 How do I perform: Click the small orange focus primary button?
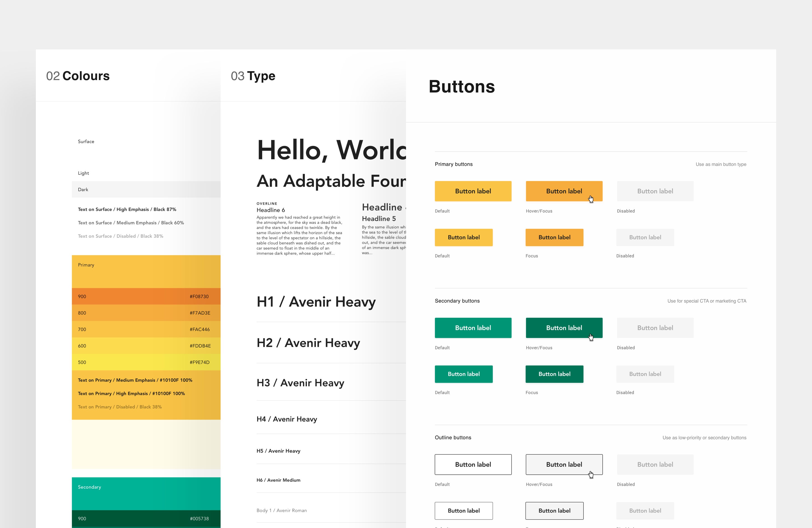click(554, 237)
